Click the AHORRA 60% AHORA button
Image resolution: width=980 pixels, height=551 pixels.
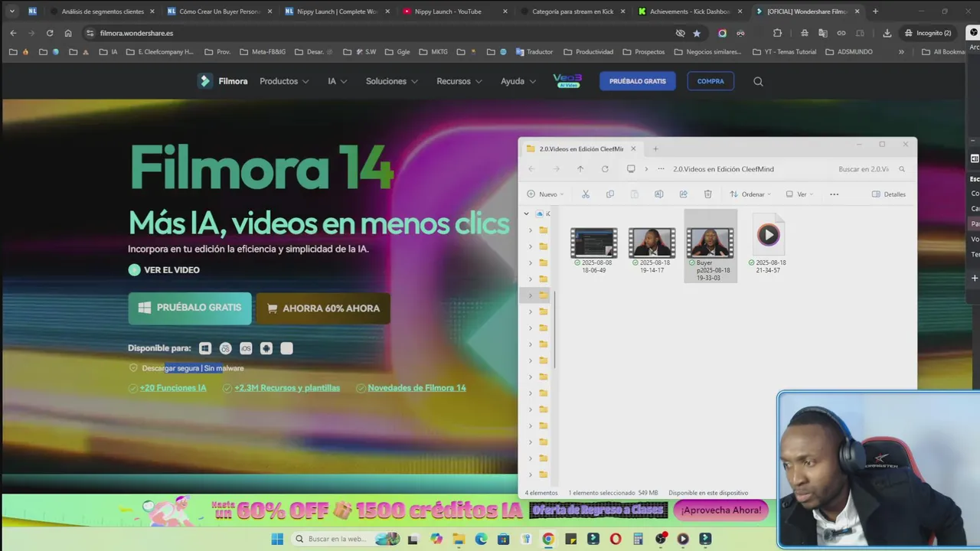[x=323, y=308]
